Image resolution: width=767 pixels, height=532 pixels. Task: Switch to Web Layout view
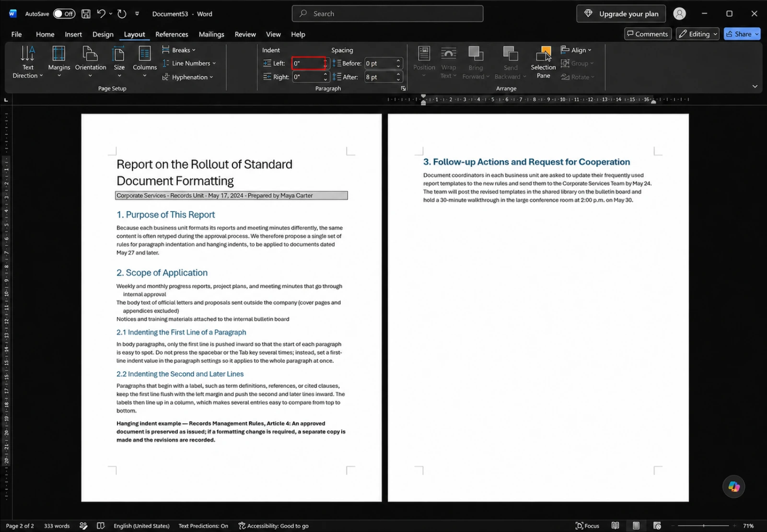click(657, 526)
